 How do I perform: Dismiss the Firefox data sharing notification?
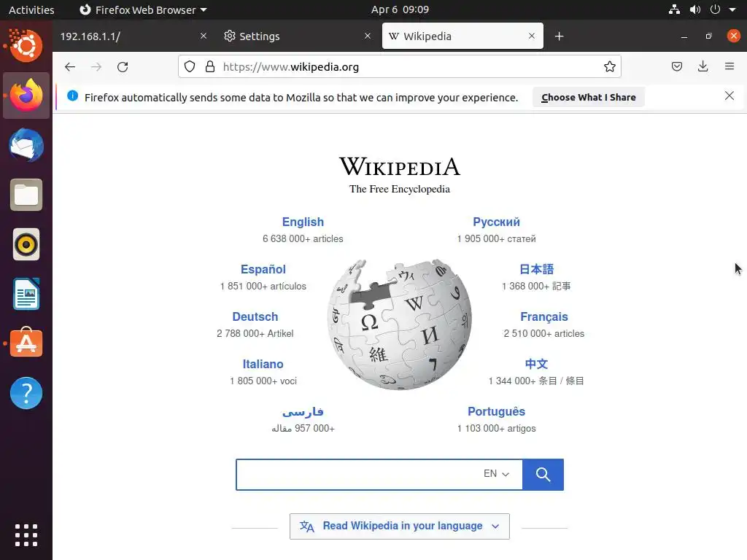point(729,96)
